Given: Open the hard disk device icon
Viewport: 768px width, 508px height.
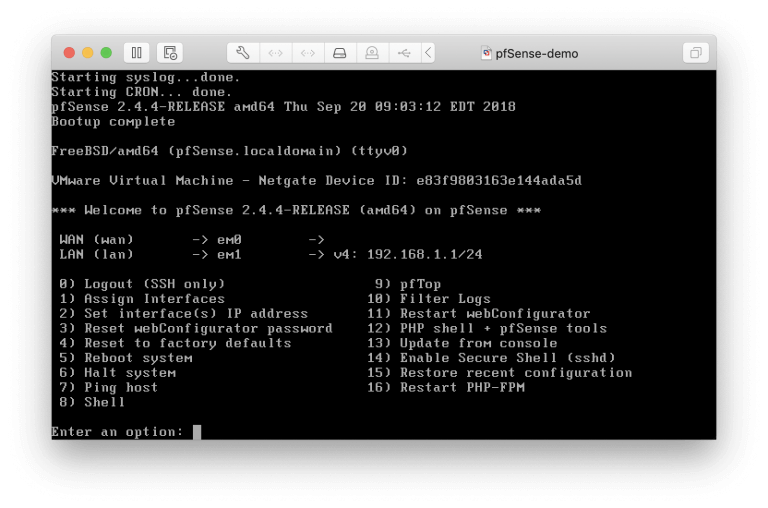Looking at the screenshot, I should tap(340, 53).
